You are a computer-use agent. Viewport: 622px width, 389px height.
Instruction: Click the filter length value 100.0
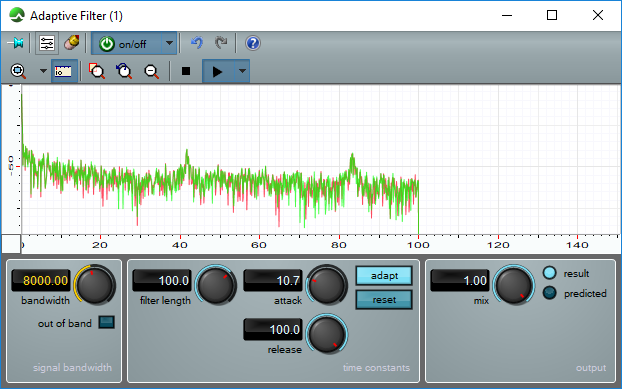click(162, 280)
